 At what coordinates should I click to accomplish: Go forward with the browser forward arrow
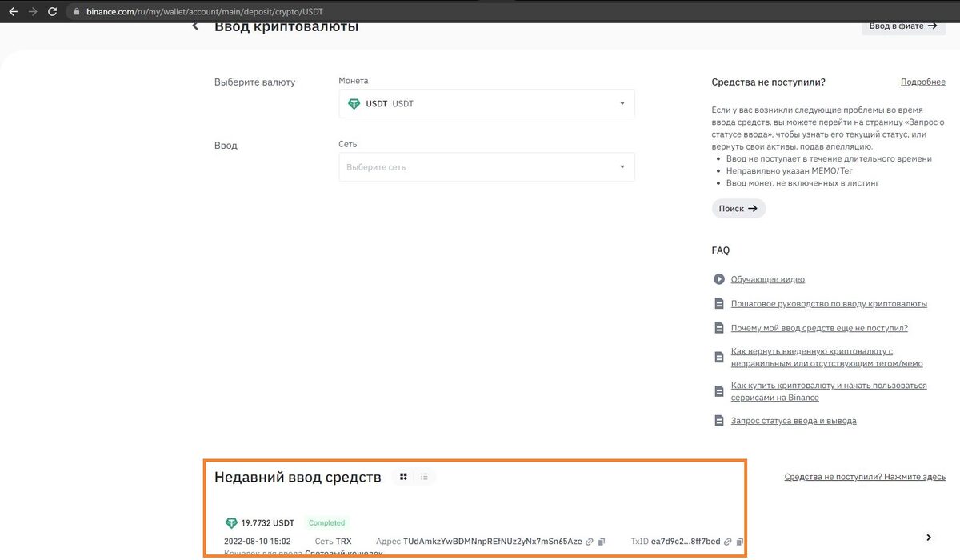(x=33, y=12)
